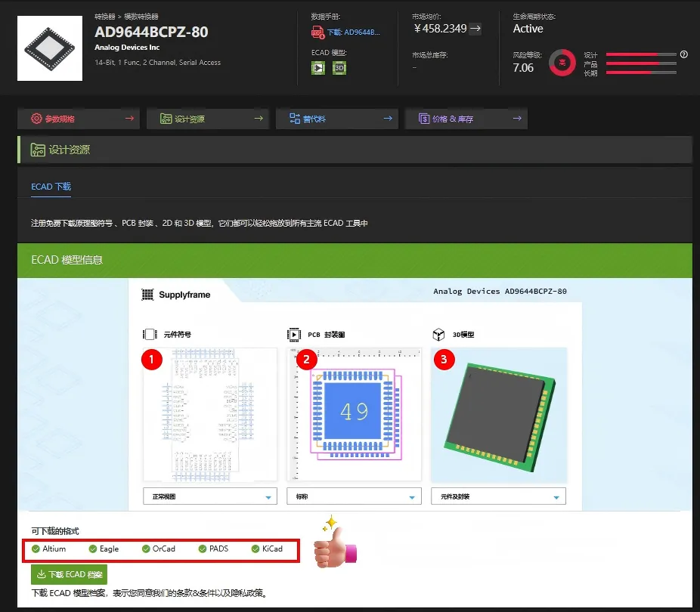Click the KiCad format checkmark
This screenshot has height=612, width=700.
(x=256, y=549)
